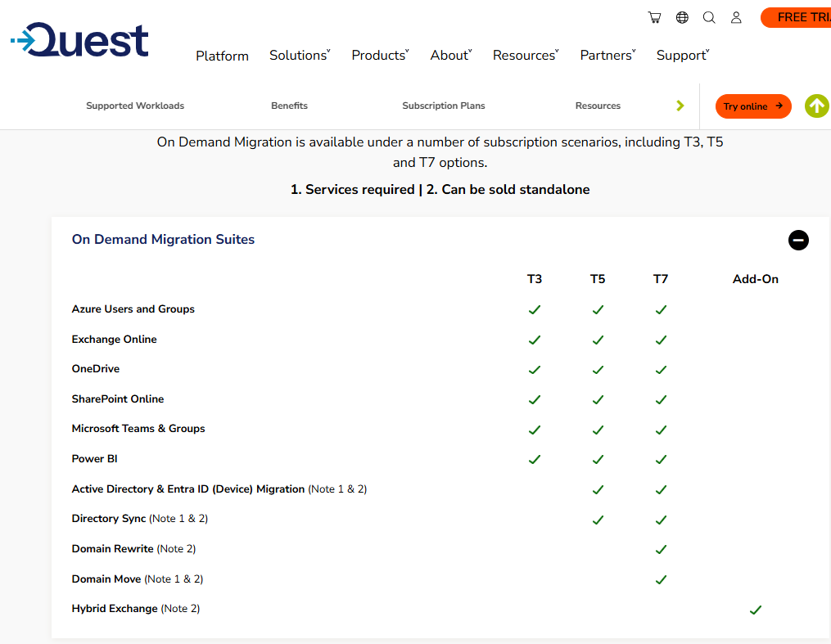Open Subscription Plans section
The height and width of the screenshot is (644, 831).
pos(443,106)
